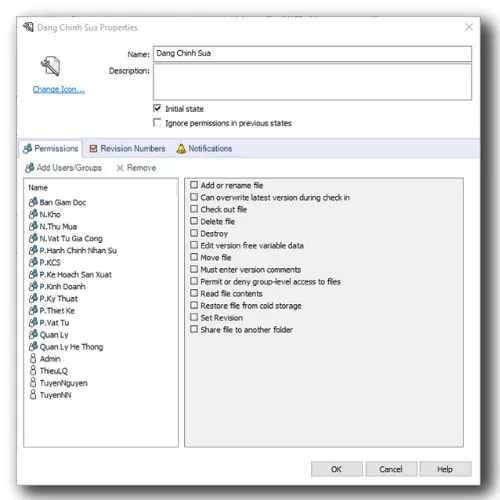The width and height of the screenshot is (500, 500).
Task: Click the Quan Ly He Thong group icon
Action: (x=33, y=347)
